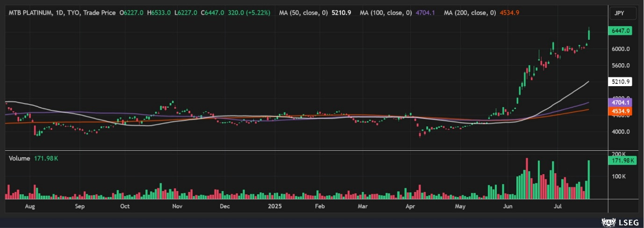Click the green 171.98K value beside Volume

(46, 159)
